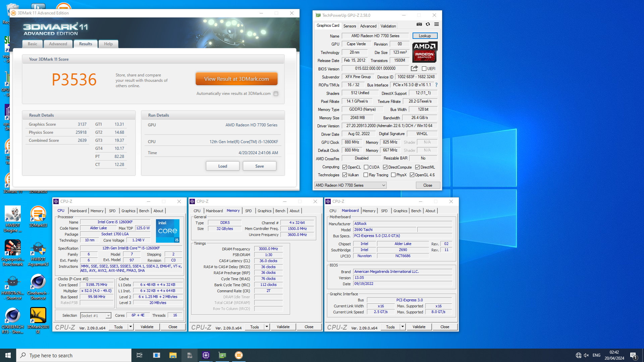Click the GPU-Z taskbar icon
644x362 pixels.
coord(222,355)
